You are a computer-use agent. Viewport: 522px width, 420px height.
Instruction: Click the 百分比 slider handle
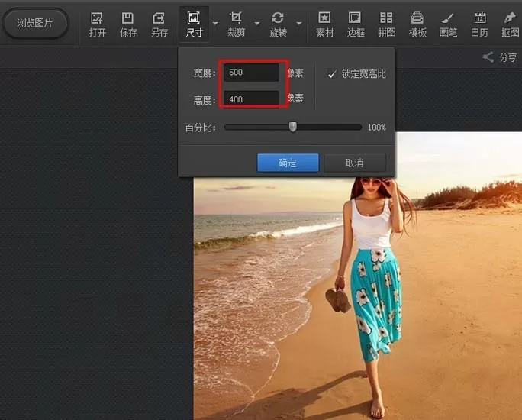(x=292, y=127)
